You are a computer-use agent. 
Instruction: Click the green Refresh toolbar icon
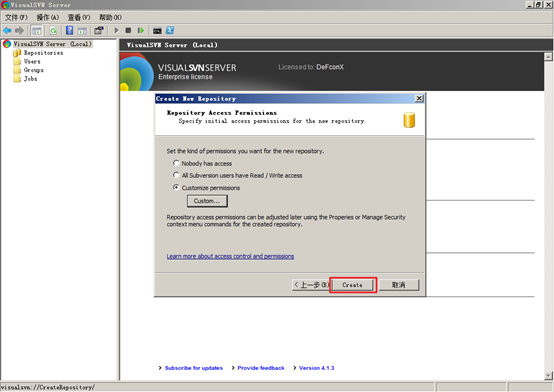(53, 31)
